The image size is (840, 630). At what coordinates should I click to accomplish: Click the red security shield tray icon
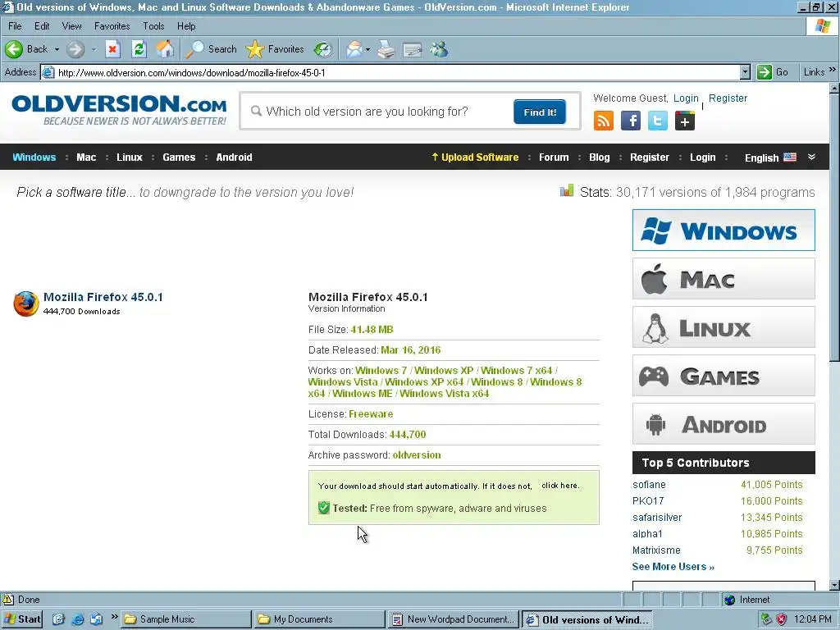pyautogui.click(x=782, y=619)
